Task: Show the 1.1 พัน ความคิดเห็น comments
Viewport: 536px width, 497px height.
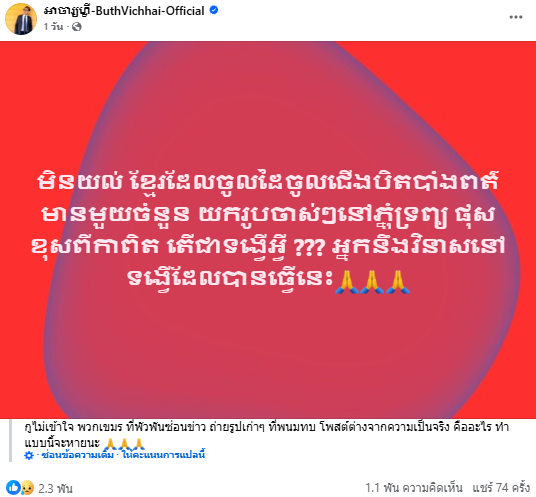Action: pyautogui.click(x=414, y=488)
